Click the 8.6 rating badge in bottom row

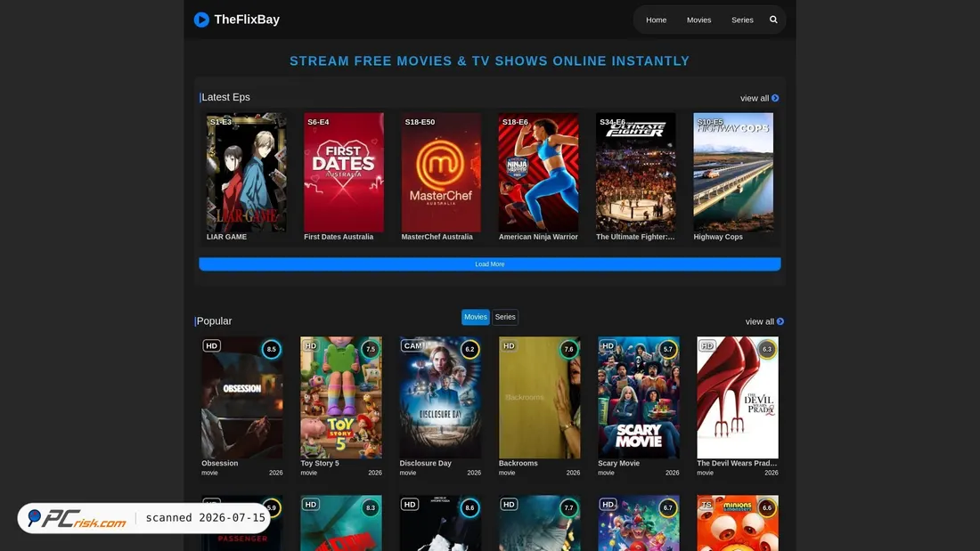[470, 508]
